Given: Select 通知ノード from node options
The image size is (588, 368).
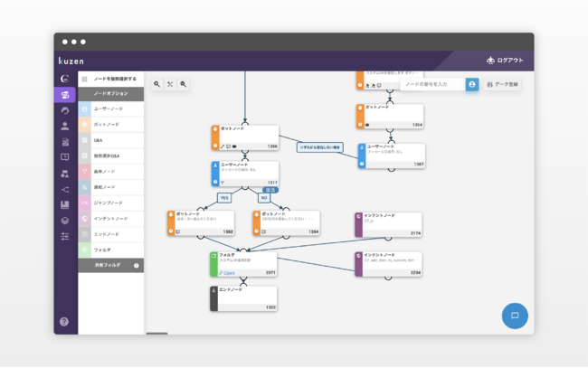Looking at the screenshot, I should [x=111, y=187].
